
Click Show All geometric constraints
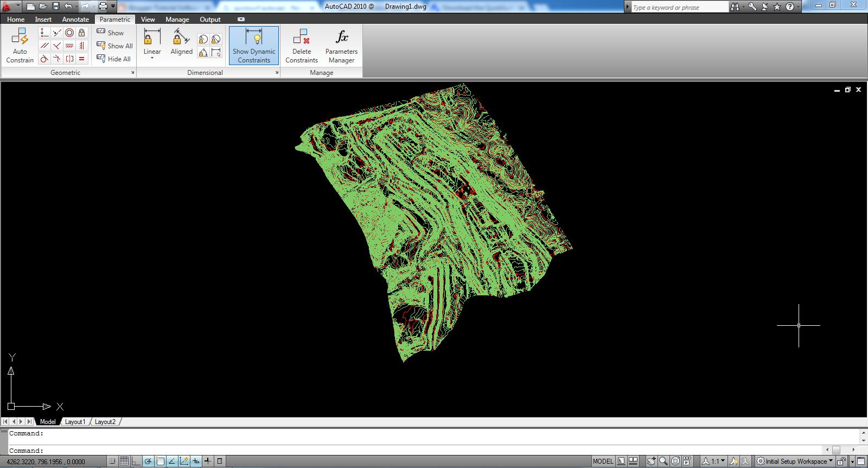[114, 46]
